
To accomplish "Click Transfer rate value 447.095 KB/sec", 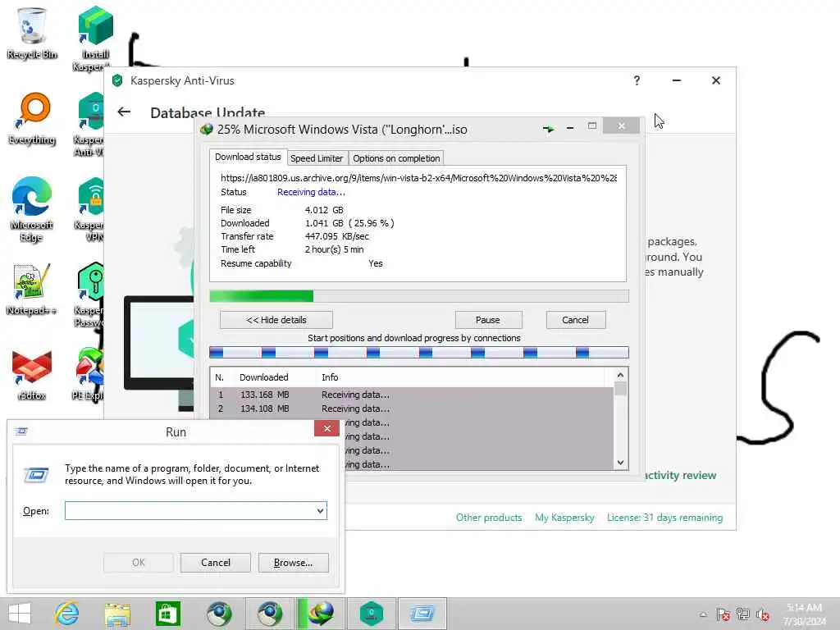I will coord(337,236).
